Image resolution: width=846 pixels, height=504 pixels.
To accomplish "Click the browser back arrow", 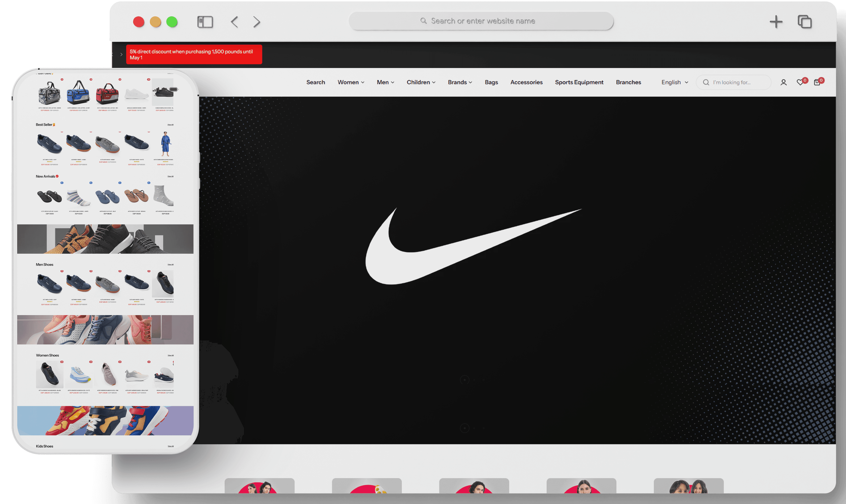I will tap(234, 22).
